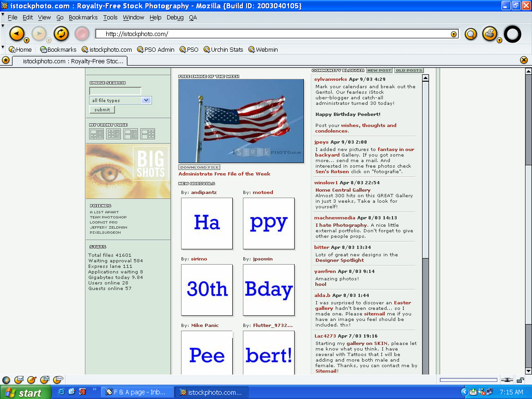The width and height of the screenshot is (532, 399).
Task: Expand hidden system tray icons arrow
Action: point(465,392)
